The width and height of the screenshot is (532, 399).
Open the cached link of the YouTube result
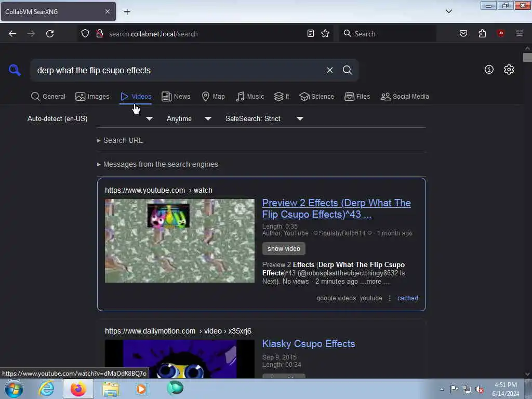407,298
